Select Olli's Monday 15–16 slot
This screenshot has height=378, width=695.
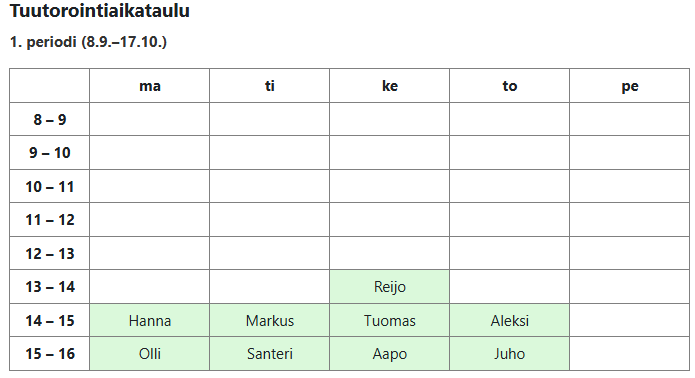coord(149,354)
